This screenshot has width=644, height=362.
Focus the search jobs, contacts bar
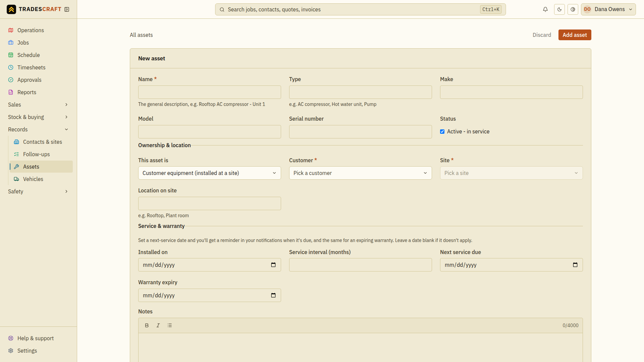[361, 9]
